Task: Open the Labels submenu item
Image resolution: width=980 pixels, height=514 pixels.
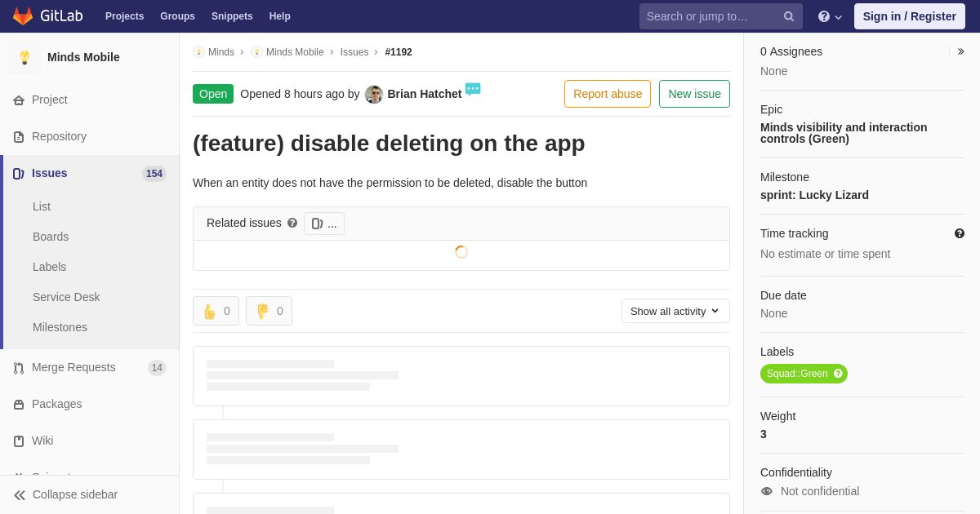Action: [x=49, y=267]
